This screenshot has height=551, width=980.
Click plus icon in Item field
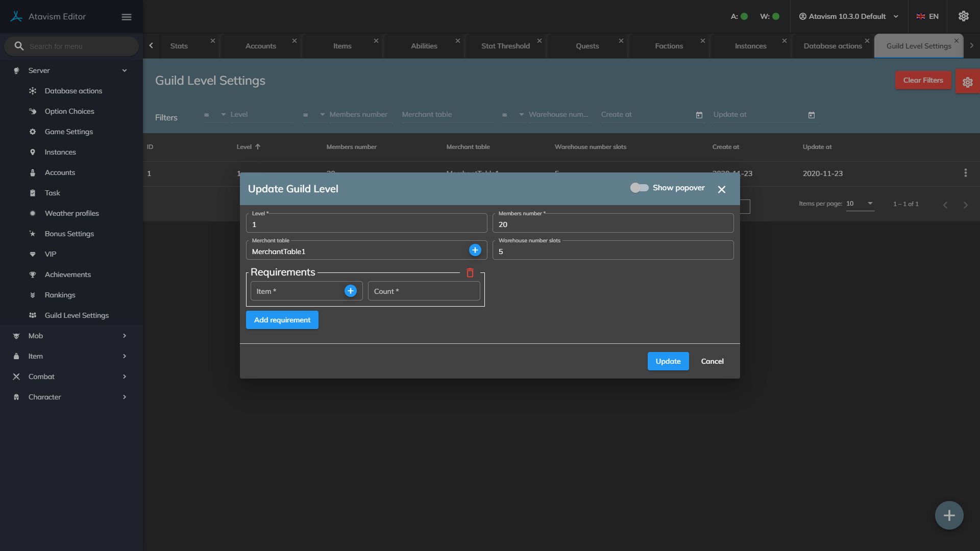click(x=351, y=291)
